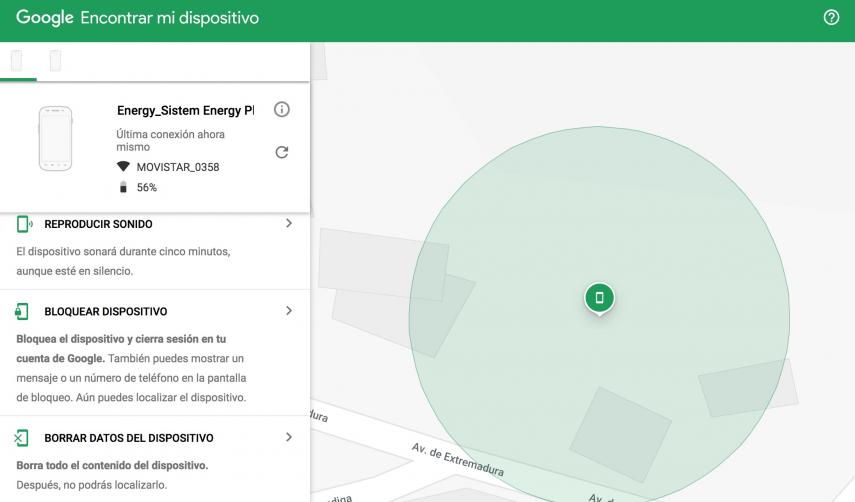Screen dimensions: 855x502
Task: Expand the Borrar datos del dispositivo chevron
Action: (289, 437)
